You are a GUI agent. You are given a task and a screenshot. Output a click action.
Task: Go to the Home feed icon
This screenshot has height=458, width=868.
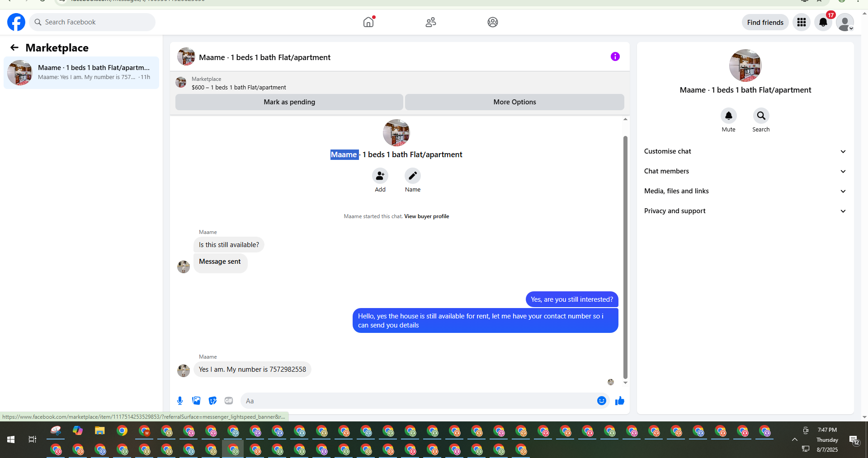[369, 22]
